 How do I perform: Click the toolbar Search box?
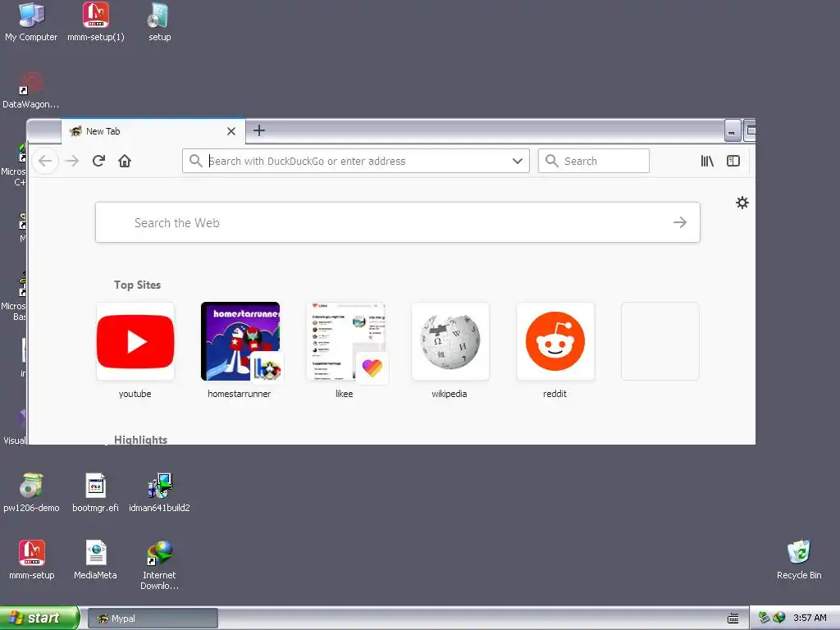click(594, 161)
